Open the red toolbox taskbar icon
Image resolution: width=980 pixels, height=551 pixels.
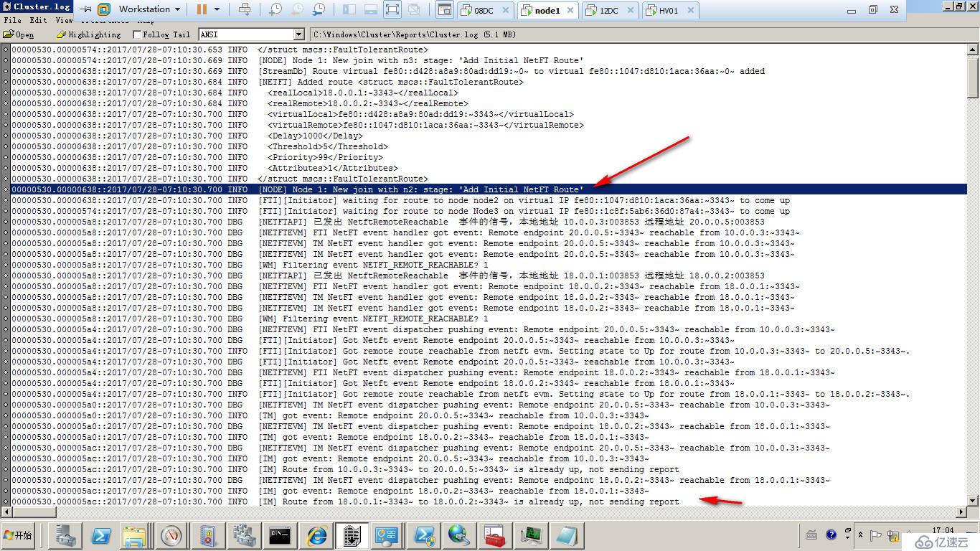pos(495,535)
